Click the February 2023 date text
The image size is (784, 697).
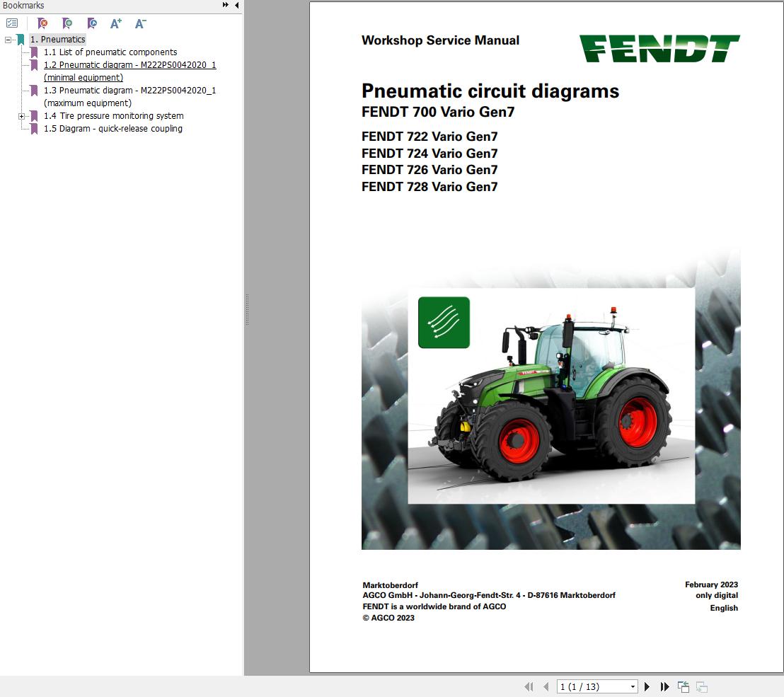[x=711, y=584]
